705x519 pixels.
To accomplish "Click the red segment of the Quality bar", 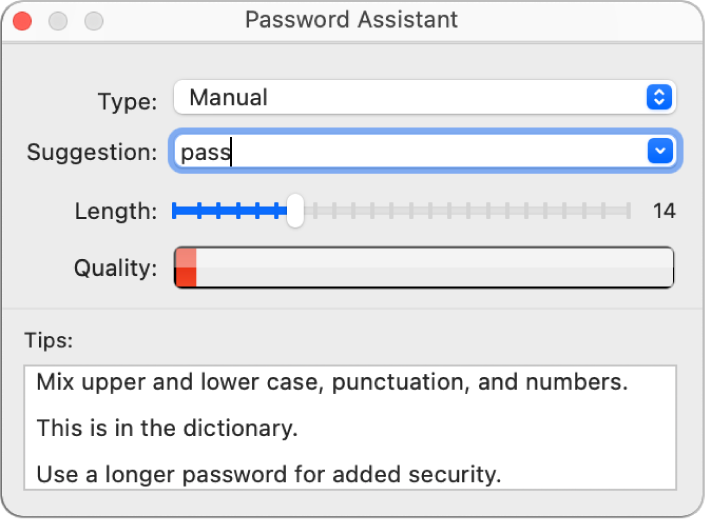I will [186, 268].
